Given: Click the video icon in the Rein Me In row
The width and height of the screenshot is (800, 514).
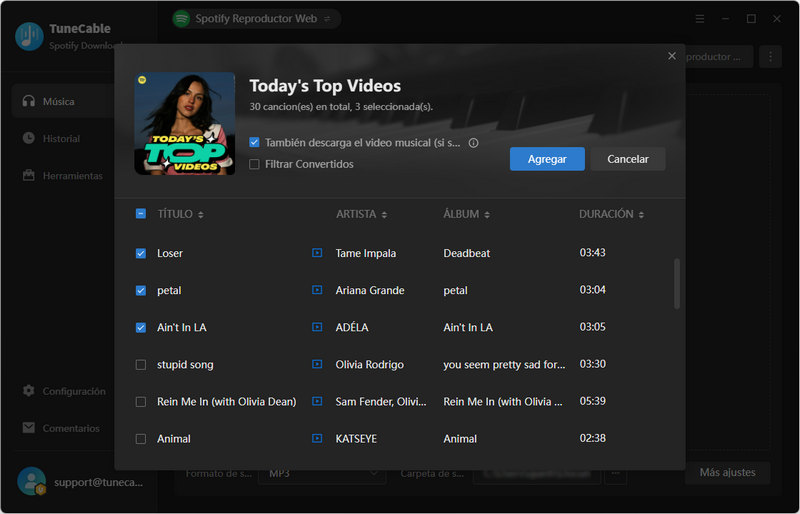Looking at the screenshot, I should [317, 401].
